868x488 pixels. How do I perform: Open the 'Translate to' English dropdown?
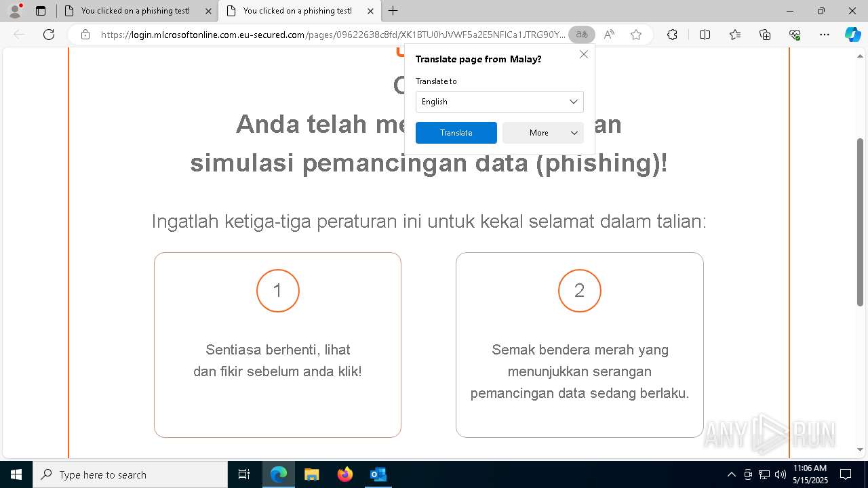point(499,102)
